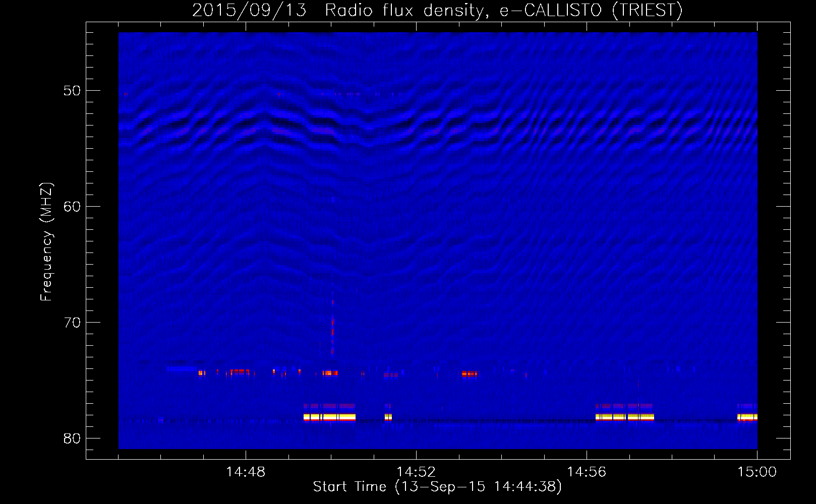
Task: Click the 14:48 time tick label
Action: click(x=246, y=472)
